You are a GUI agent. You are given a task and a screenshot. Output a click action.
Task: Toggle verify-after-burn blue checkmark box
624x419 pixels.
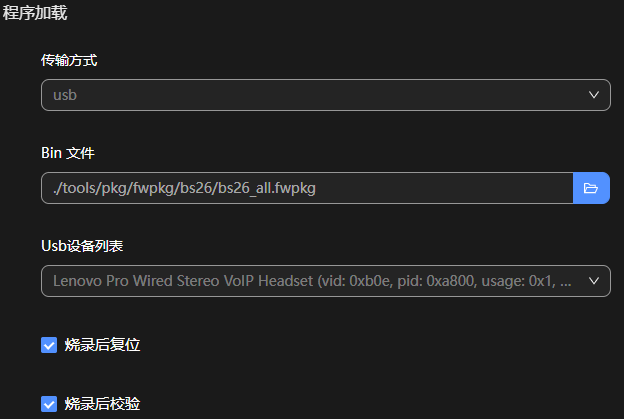(x=49, y=404)
